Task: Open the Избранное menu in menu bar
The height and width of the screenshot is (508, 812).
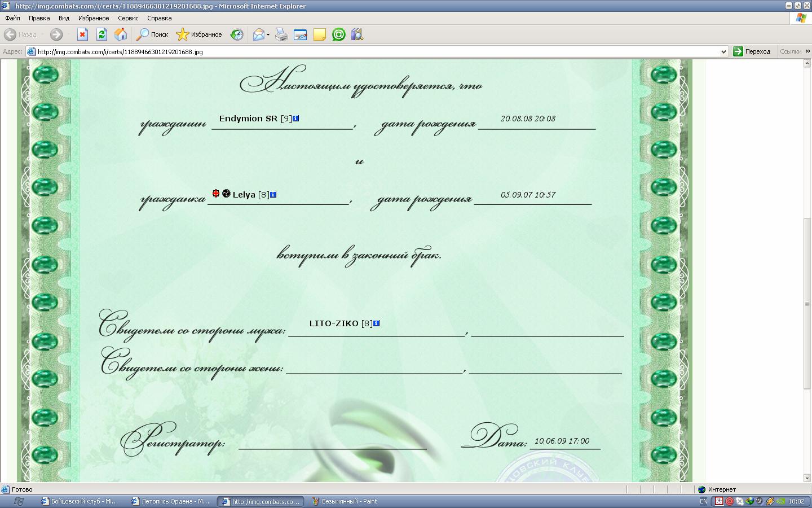Action: (x=94, y=18)
